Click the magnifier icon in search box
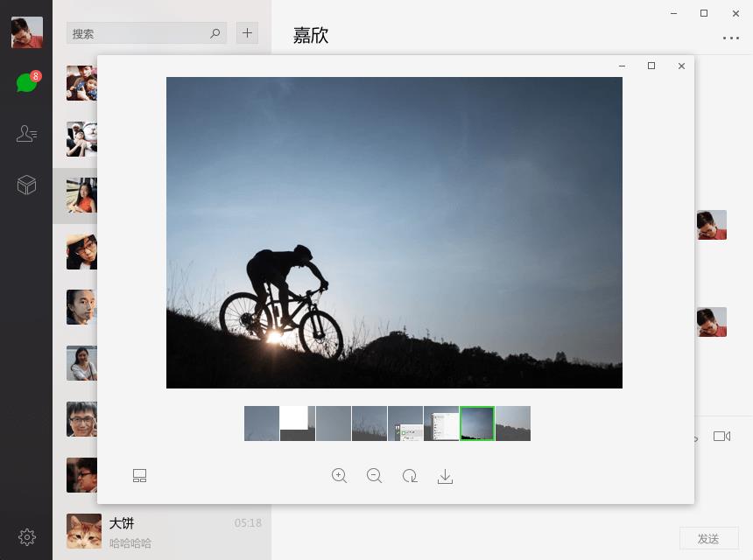Image resolution: width=753 pixels, height=560 pixels. tap(215, 33)
